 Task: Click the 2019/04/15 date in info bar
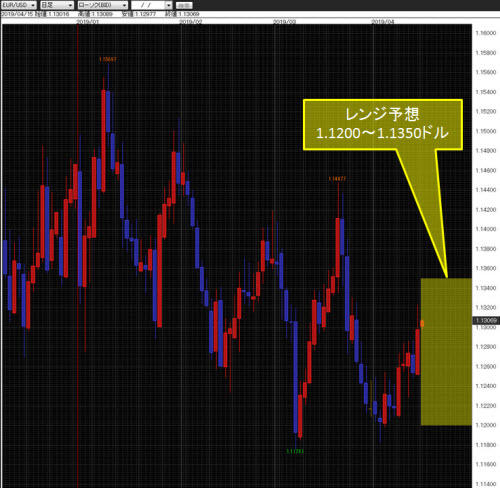17,14
